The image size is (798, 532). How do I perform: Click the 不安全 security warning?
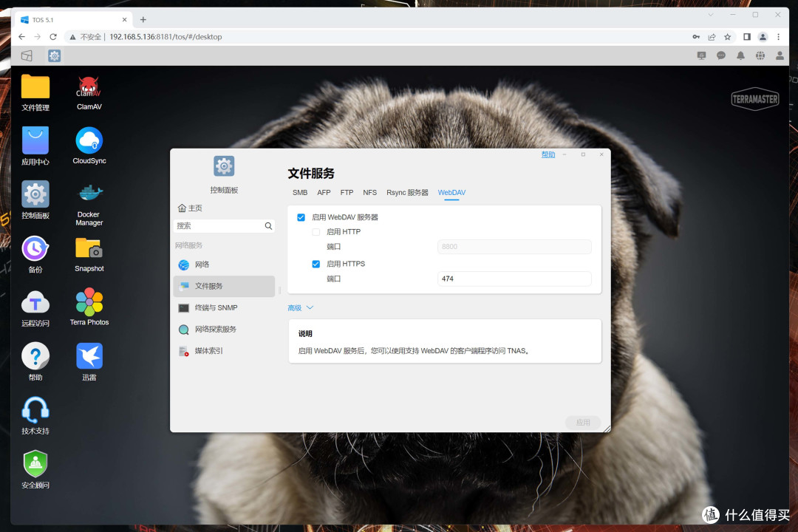[x=86, y=37]
